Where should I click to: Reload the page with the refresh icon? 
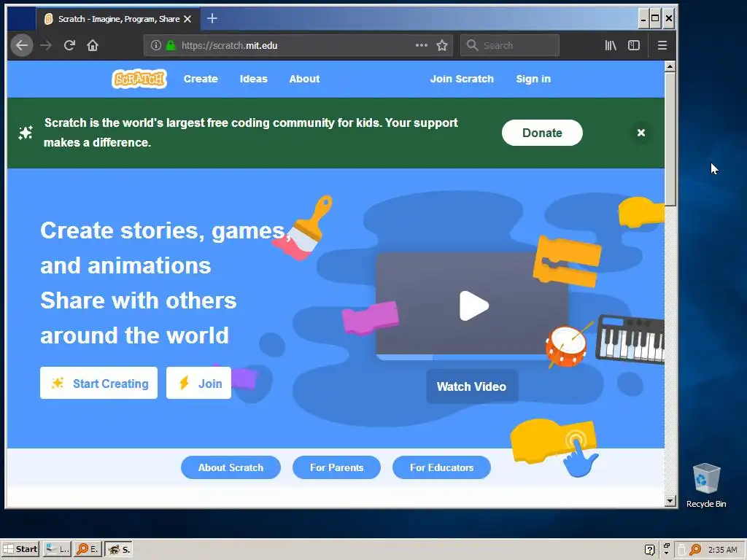(x=69, y=46)
